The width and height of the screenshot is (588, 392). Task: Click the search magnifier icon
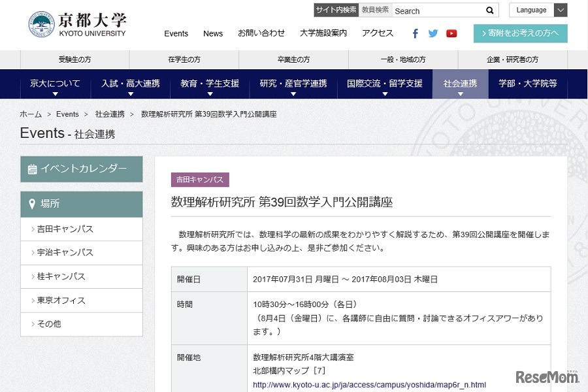point(490,10)
